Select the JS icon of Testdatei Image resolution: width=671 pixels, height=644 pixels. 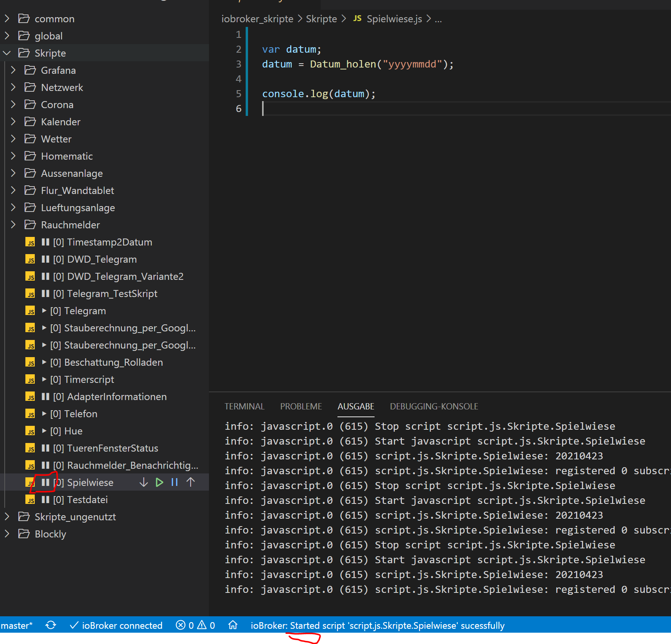(x=30, y=500)
